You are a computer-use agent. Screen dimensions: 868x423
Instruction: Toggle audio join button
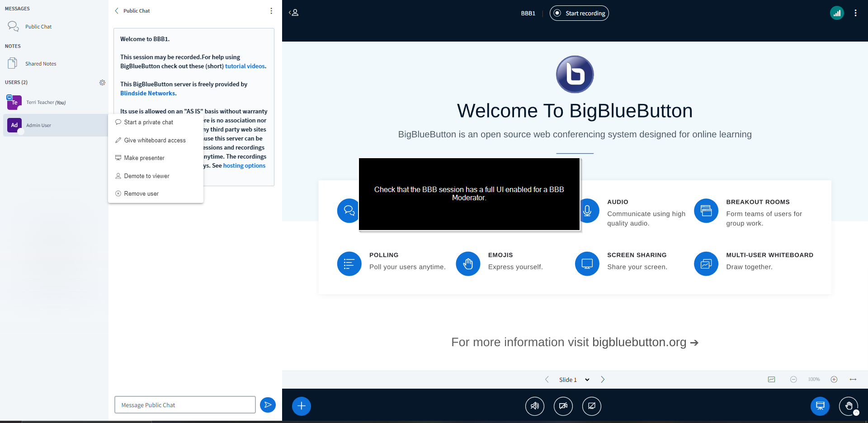535,406
